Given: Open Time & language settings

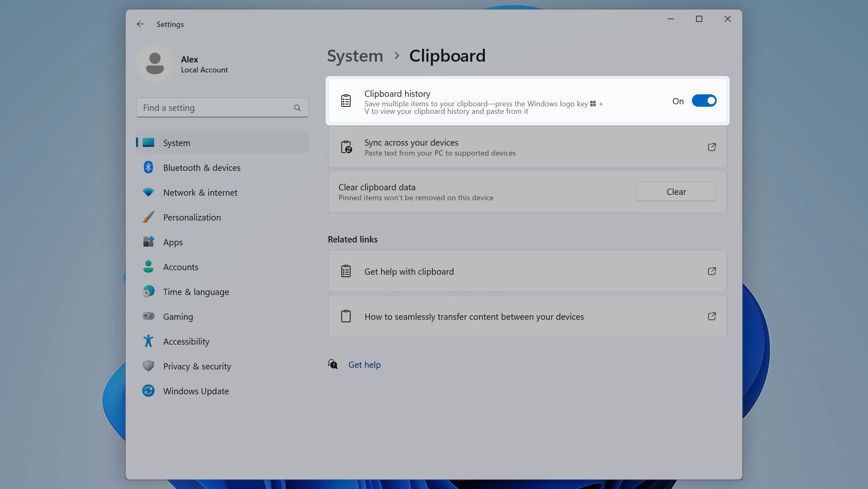Looking at the screenshot, I should (222, 292).
